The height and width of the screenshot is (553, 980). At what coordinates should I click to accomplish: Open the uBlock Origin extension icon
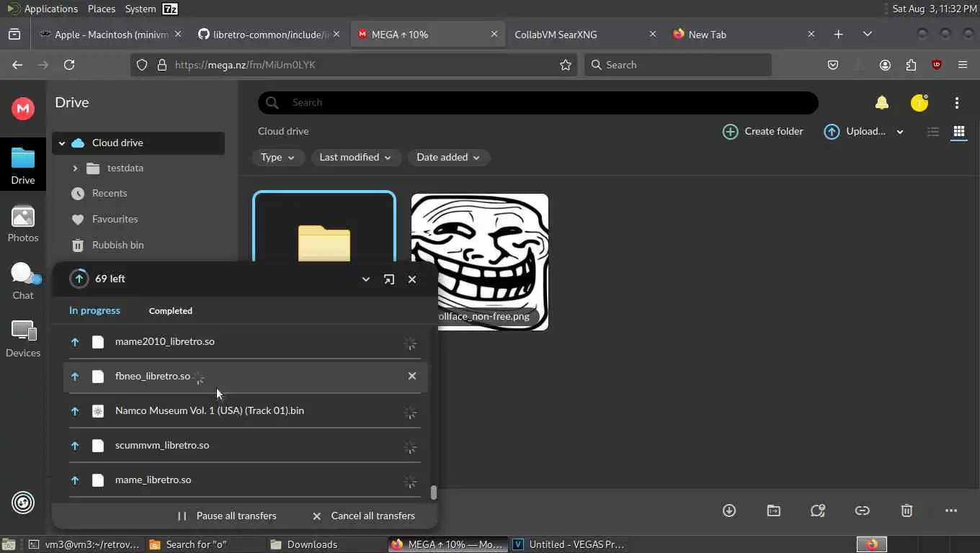[937, 65]
